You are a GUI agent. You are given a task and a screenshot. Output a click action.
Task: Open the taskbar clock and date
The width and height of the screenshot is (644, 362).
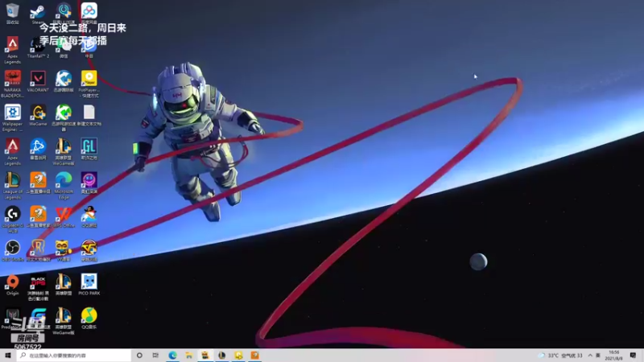click(x=613, y=356)
